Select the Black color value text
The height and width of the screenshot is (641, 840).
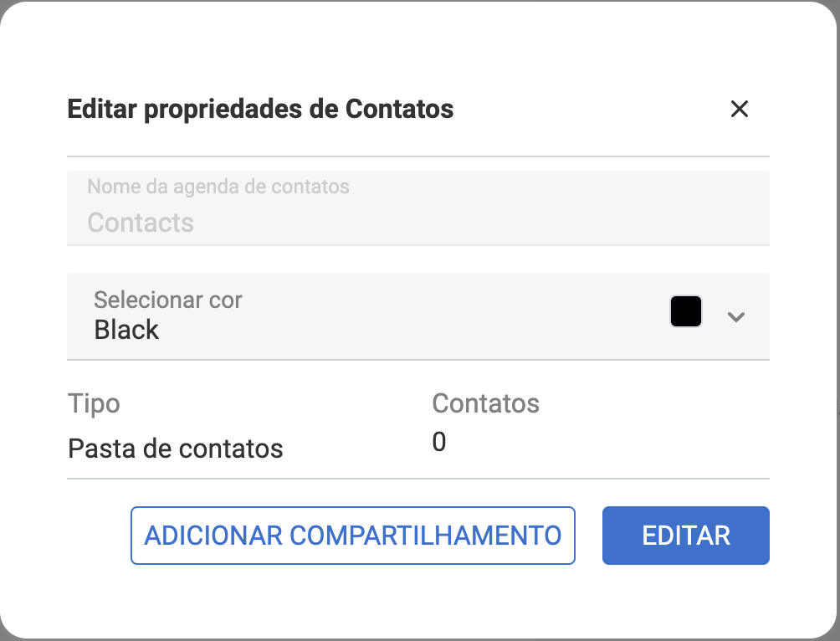click(126, 330)
